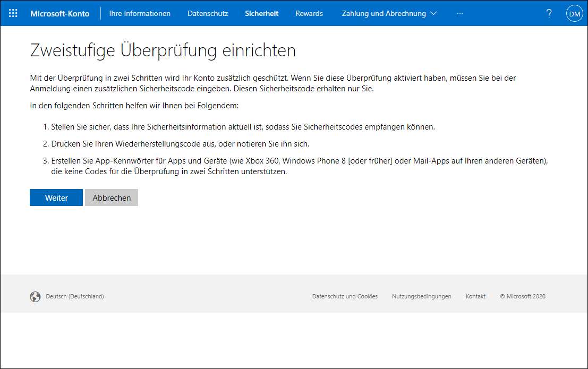Screen dimensions: 588x369
Task: Open Datenschutz und Cookies link
Action: coord(345,296)
